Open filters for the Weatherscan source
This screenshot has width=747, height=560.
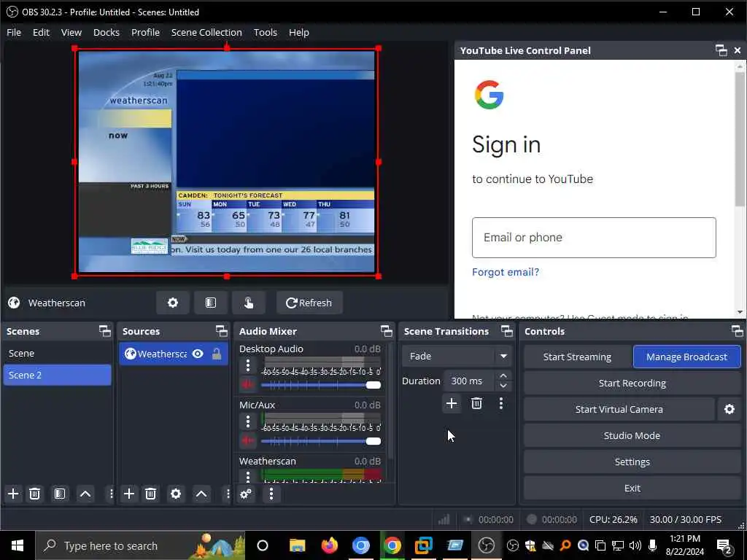point(211,303)
